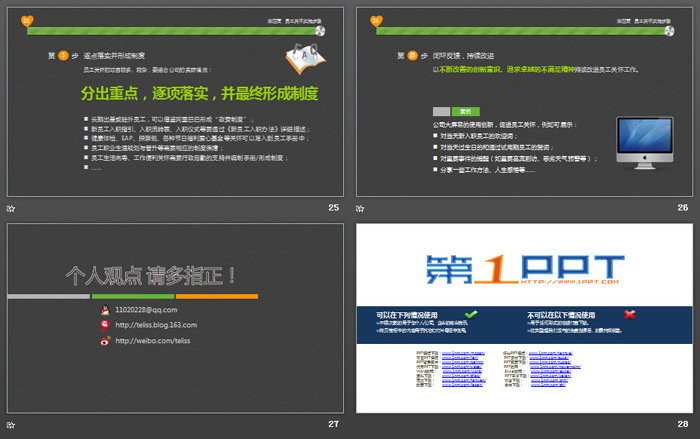This screenshot has height=439, width=700.
Task: Select the slide 25 thumbnail
Action: coord(175,102)
